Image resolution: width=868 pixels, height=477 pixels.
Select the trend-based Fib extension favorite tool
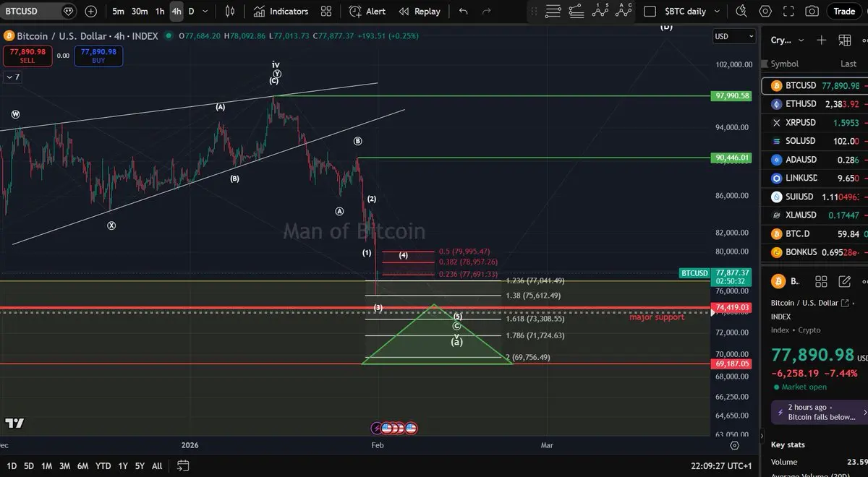coord(576,11)
